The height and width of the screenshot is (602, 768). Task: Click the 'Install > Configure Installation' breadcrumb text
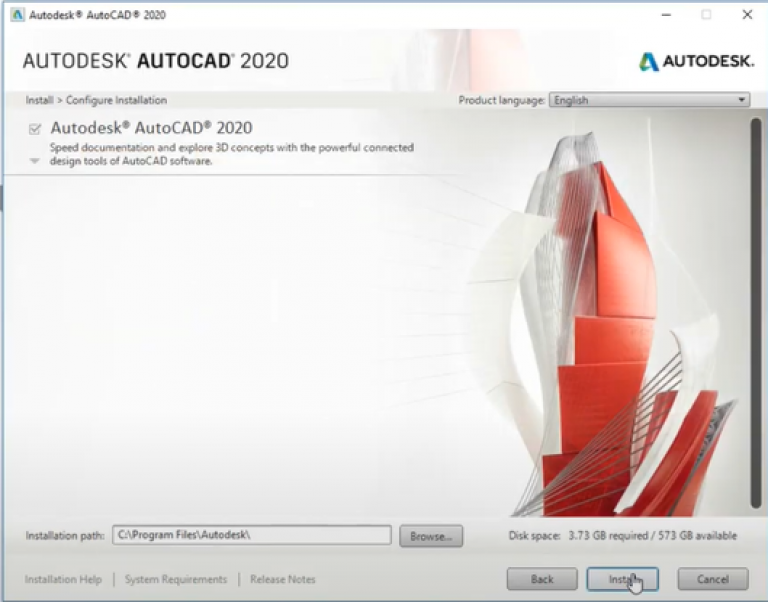point(96,100)
